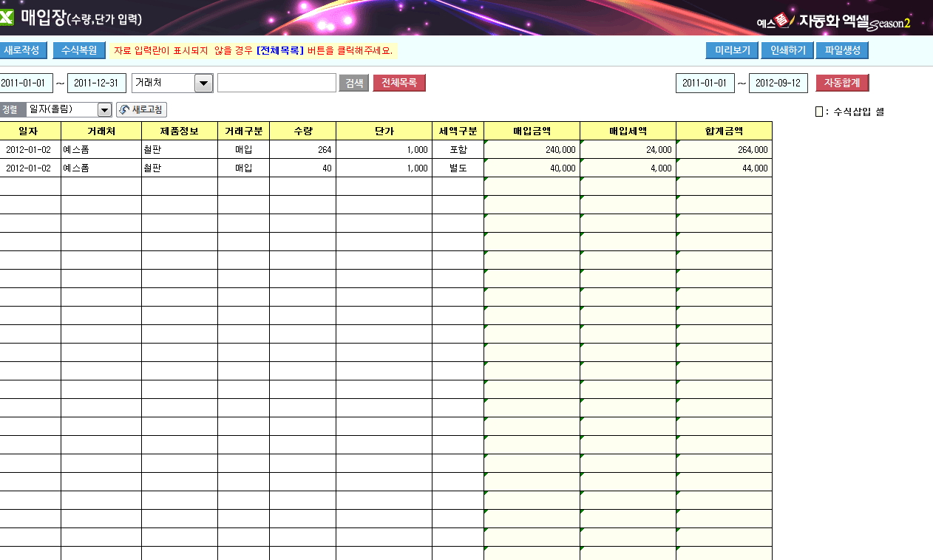This screenshot has width=933, height=560.
Task: Select tax type cell 별도
Action: pos(458,168)
